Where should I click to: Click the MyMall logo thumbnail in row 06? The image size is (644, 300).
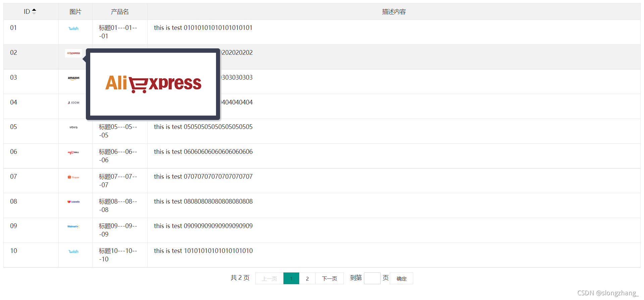pyautogui.click(x=73, y=152)
